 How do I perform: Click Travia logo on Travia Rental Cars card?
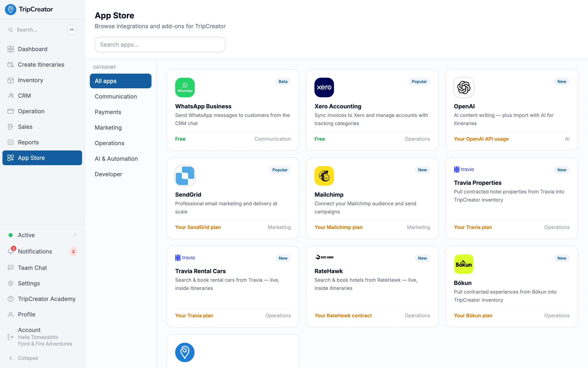185,258
